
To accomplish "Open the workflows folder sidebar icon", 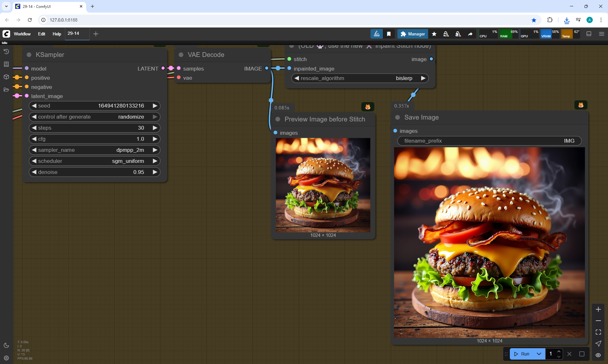I will [6, 89].
